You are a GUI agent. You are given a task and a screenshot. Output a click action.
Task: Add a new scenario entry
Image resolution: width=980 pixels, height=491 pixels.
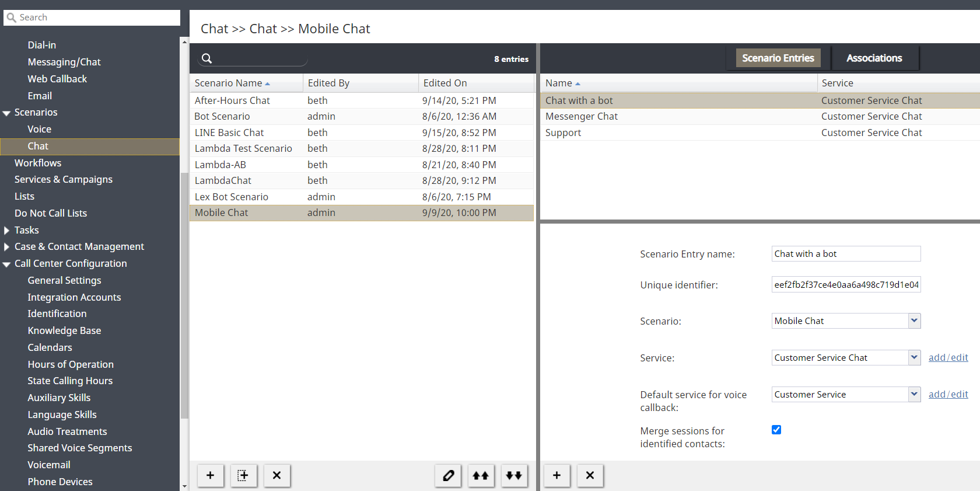(557, 475)
